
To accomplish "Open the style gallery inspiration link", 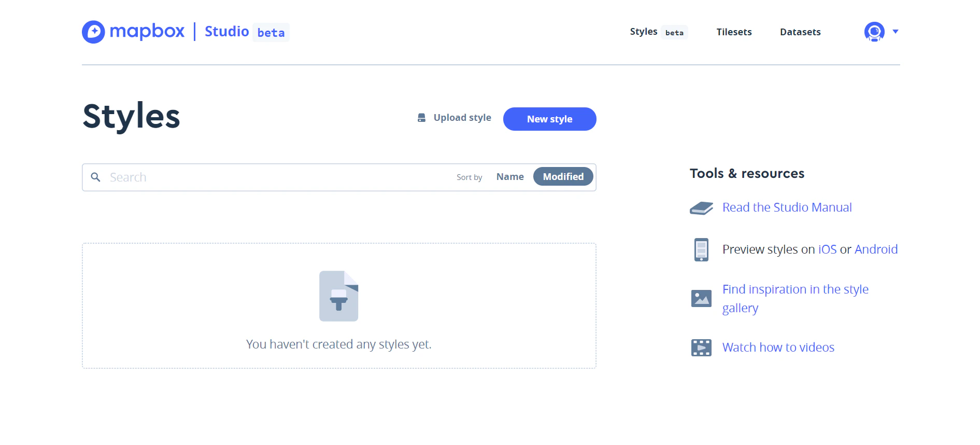I will [x=796, y=299].
